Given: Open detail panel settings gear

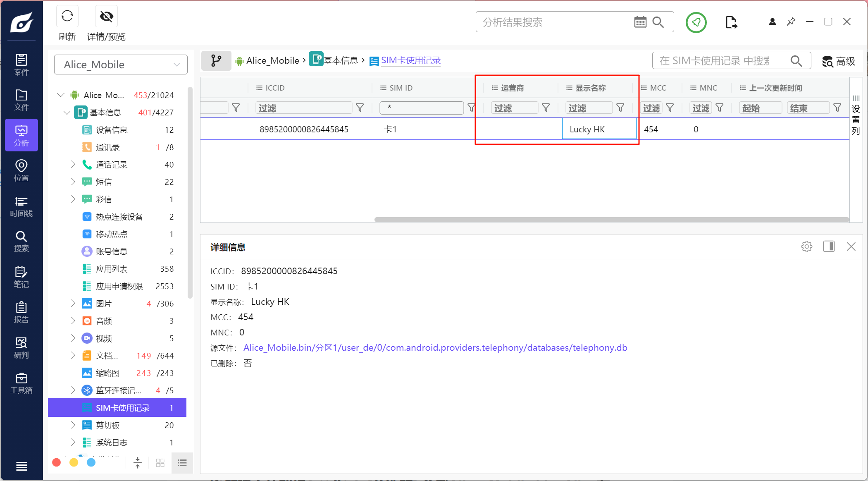Looking at the screenshot, I should pos(806,247).
